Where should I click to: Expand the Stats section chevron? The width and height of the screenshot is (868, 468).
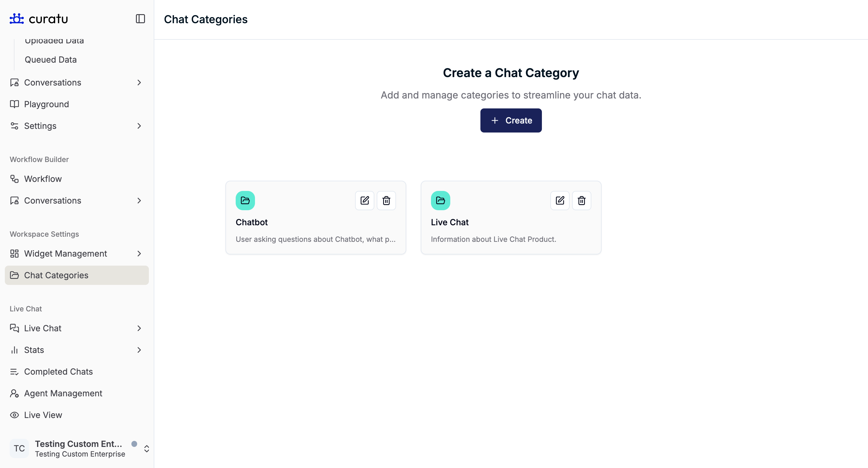pos(139,350)
